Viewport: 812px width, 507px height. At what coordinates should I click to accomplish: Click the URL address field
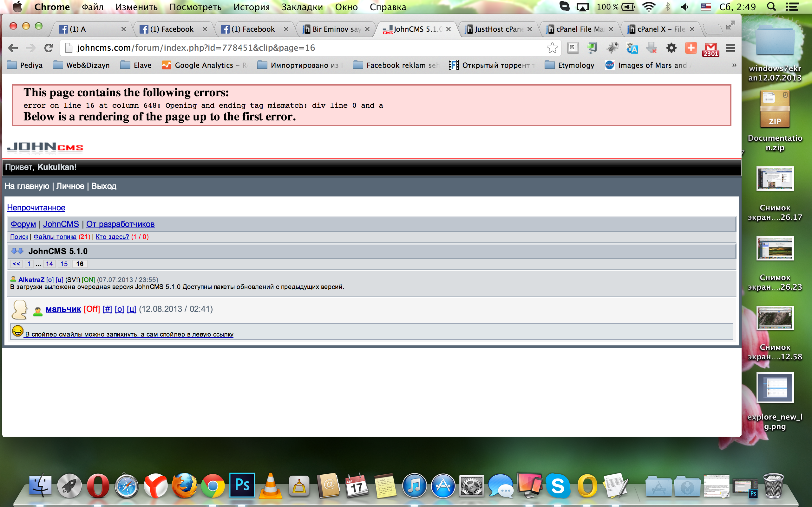[302, 48]
